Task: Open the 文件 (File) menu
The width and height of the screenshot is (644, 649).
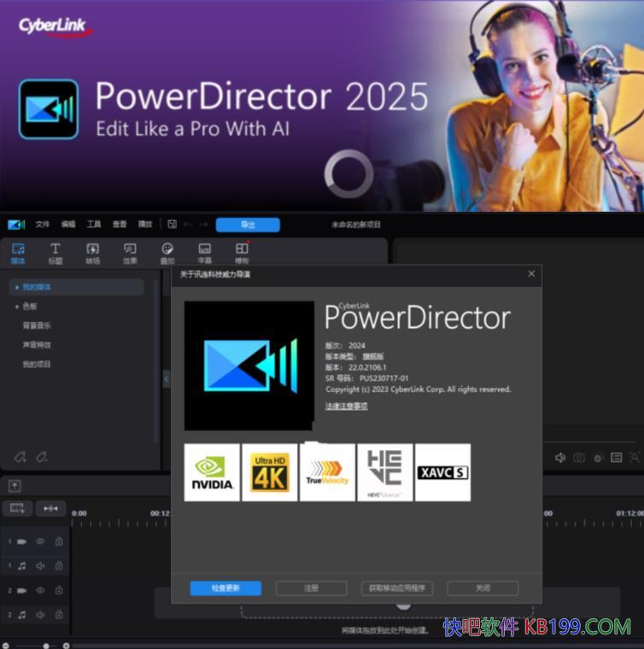Action: 43,225
